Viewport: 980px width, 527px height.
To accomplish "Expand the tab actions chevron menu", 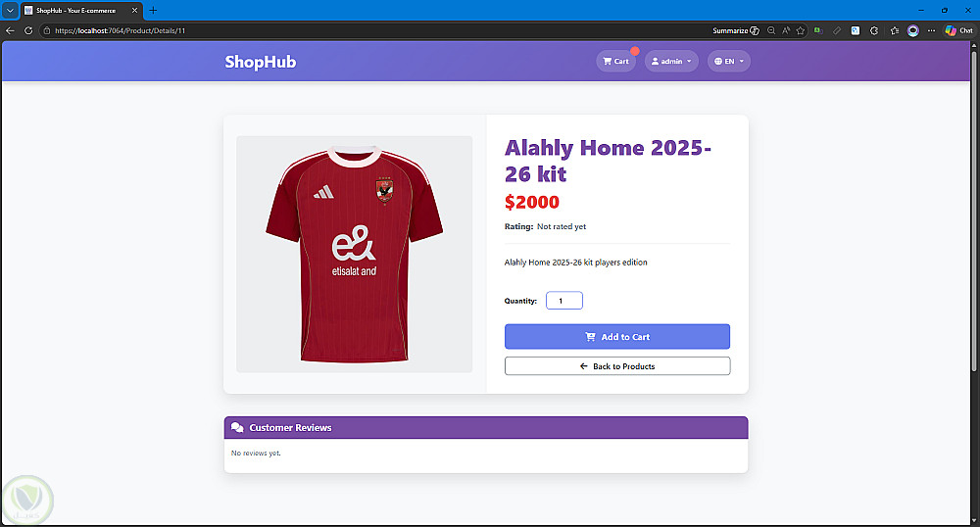I will pos(10,11).
